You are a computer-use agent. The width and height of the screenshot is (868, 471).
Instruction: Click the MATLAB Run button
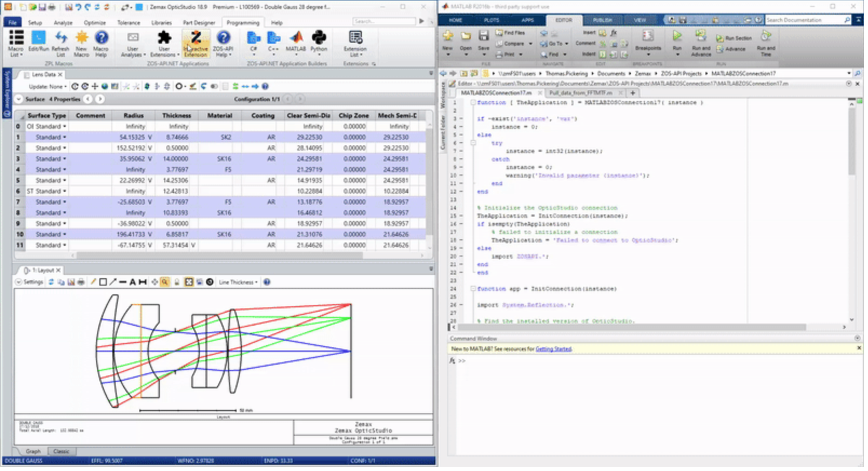677,41
